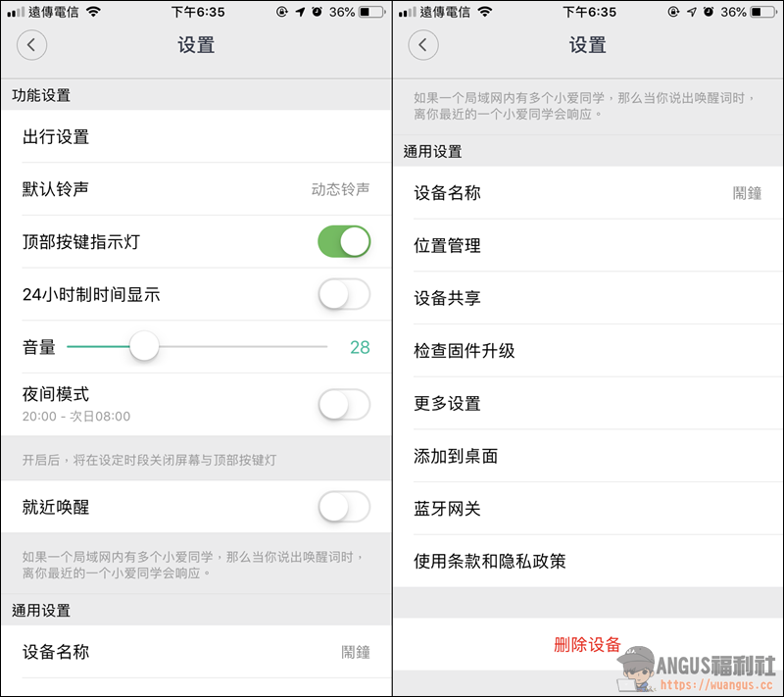Click ANGUS福利社 watermark mascot logo
784x697 pixels.
[x=635, y=669]
